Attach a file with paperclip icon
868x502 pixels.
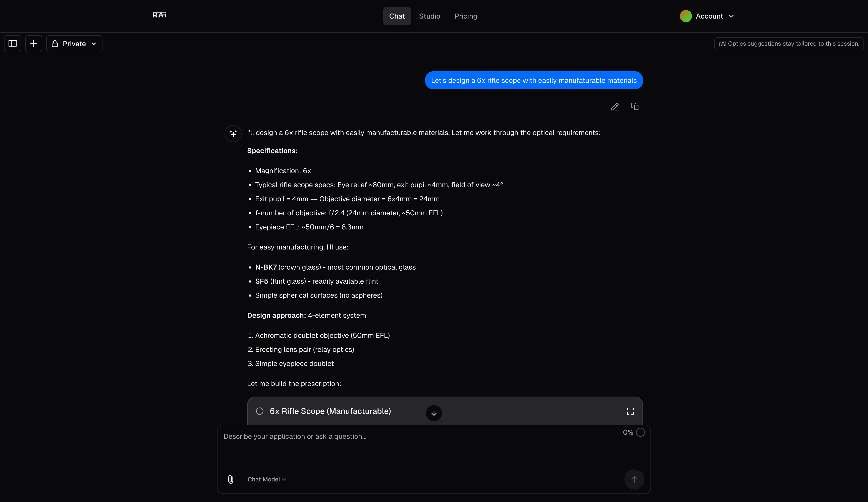(231, 479)
